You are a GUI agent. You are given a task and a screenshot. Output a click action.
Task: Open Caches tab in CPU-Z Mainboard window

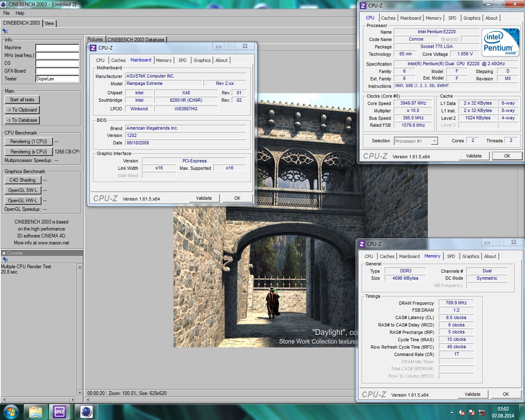(x=118, y=60)
